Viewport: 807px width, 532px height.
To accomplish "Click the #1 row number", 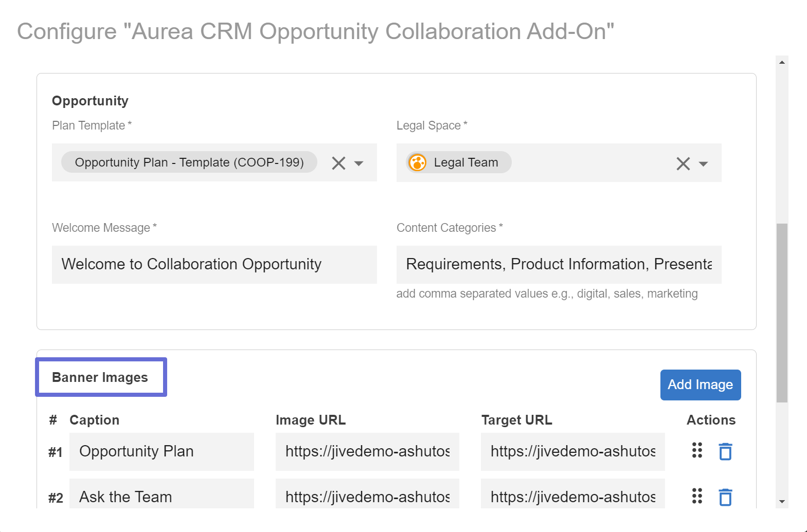I will tap(56, 452).
